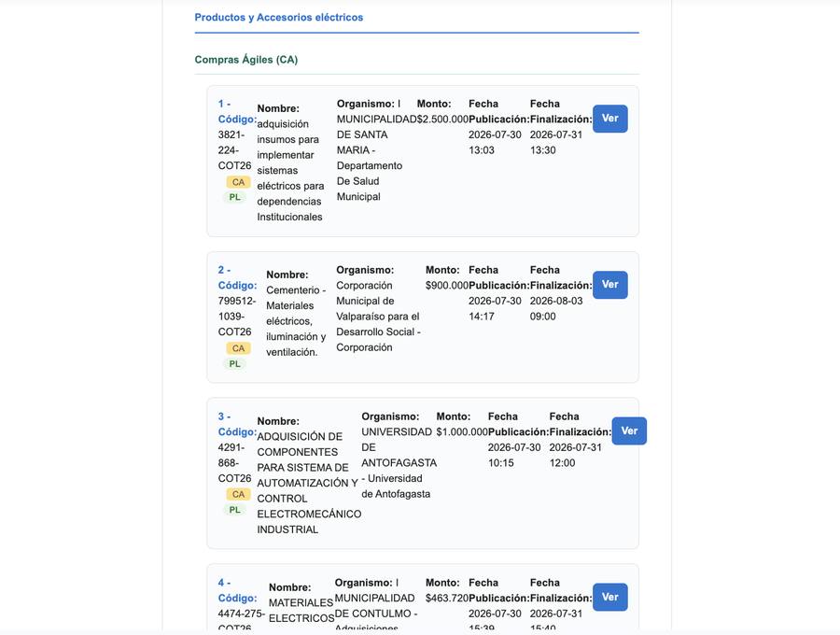This screenshot has width=840, height=635.
Task: Click the PL badge under 799512-1039-COT26
Action: tap(234, 364)
